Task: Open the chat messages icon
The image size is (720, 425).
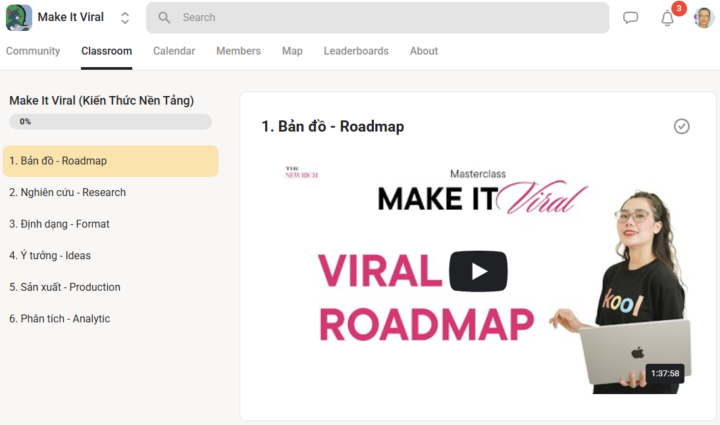Action: tap(630, 18)
